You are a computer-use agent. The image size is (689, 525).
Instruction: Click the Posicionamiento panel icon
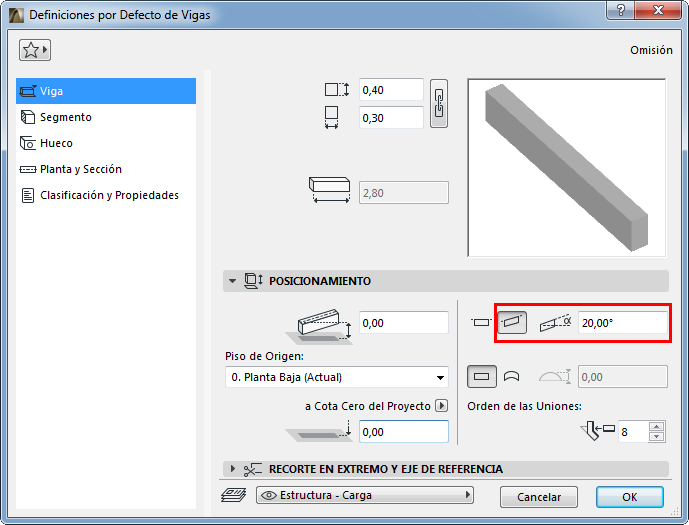[x=254, y=281]
